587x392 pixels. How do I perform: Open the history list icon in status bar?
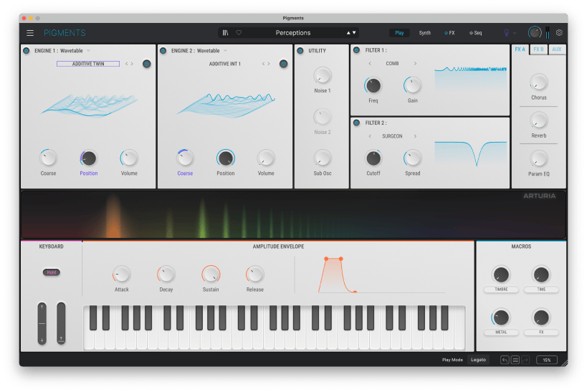515,360
